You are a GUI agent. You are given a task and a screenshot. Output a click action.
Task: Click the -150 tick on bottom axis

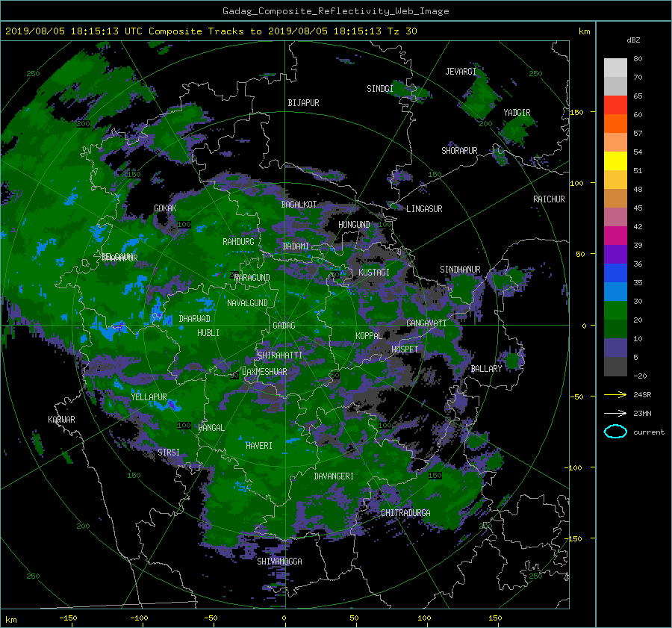pyautogui.click(x=68, y=618)
